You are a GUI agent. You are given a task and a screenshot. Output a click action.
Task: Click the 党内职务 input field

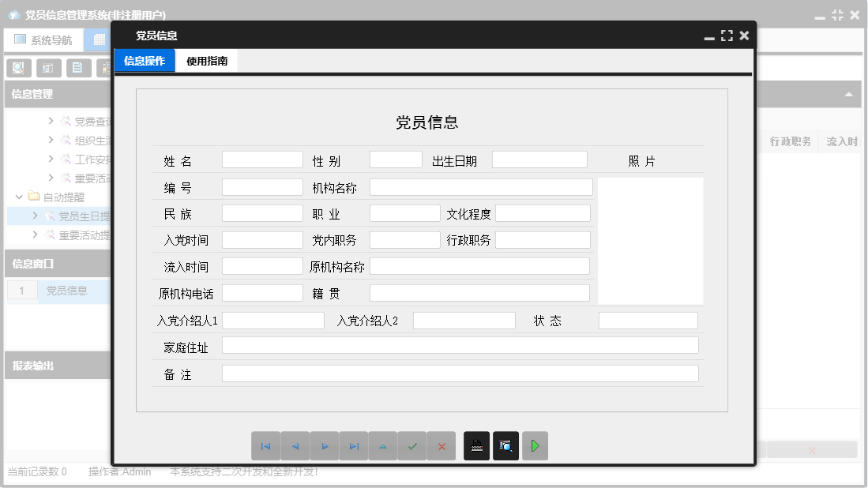pyautogui.click(x=404, y=239)
